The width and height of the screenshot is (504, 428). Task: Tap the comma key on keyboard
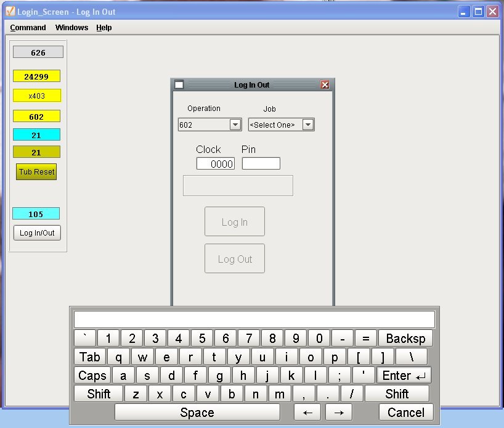(x=303, y=394)
